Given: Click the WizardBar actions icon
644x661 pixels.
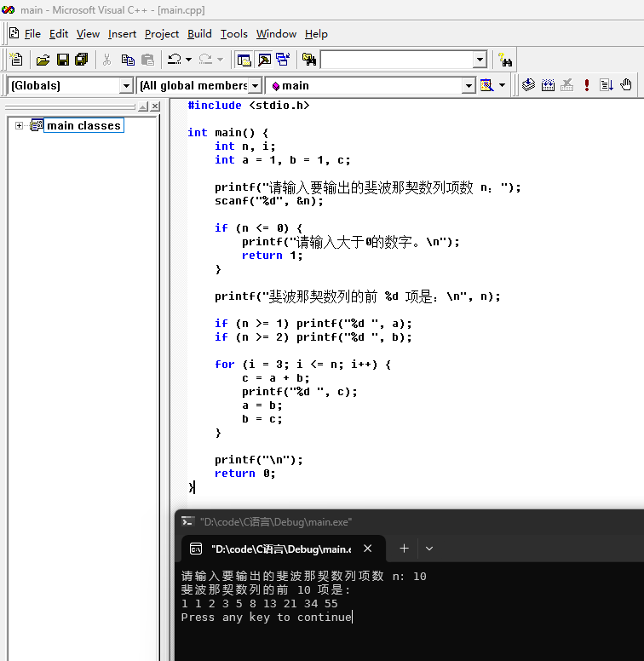Looking at the screenshot, I should 486,85.
